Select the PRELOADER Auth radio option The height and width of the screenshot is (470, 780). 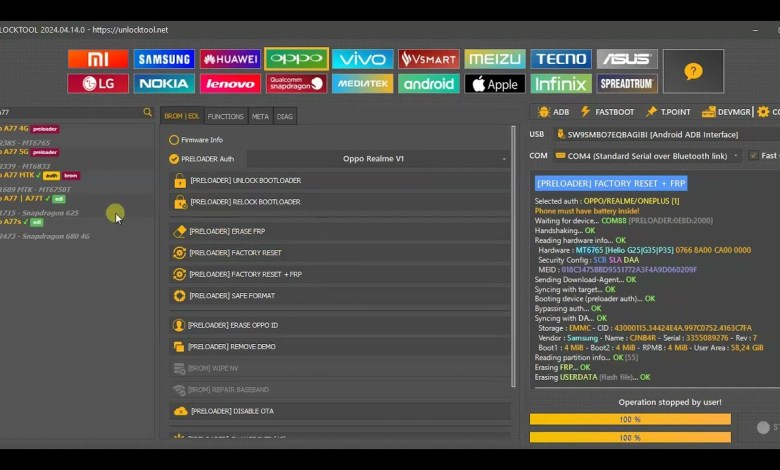[x=174, y=158]
